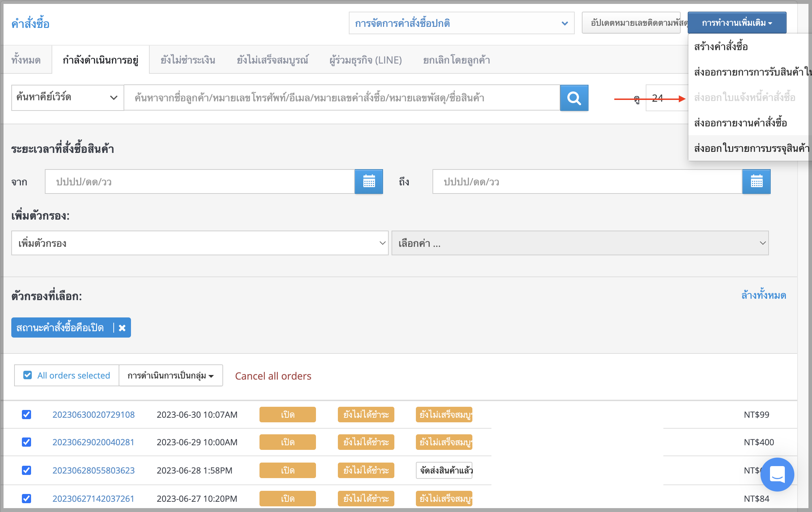The width and height of the screenshot is (812, 512).
Task: Open order link 20230630020729108
Action: (94, 415)
